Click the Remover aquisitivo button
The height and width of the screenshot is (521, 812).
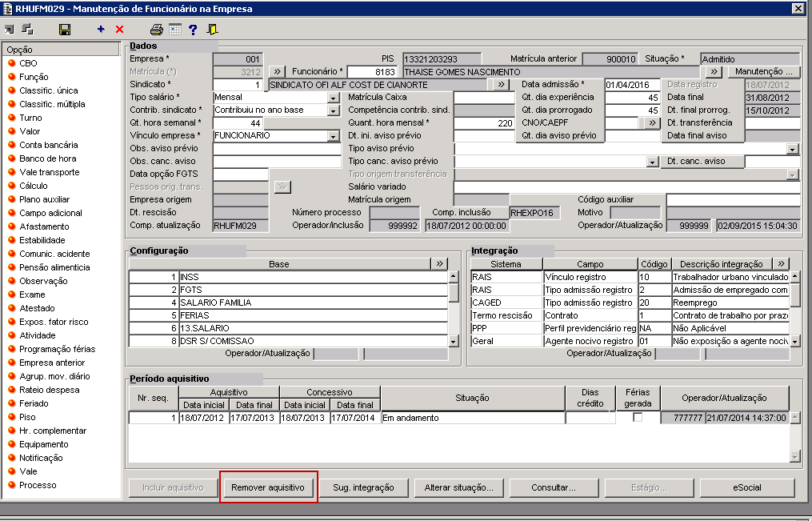click(268, 487)
